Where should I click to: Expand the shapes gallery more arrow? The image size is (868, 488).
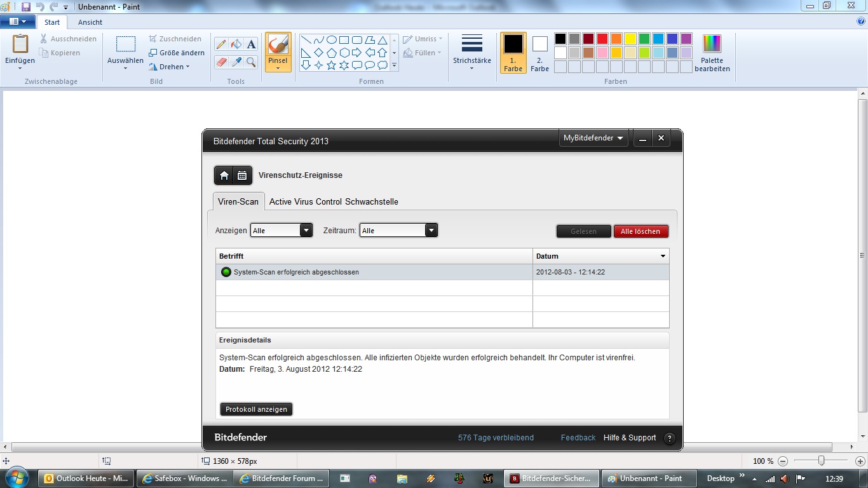[394, 65]
